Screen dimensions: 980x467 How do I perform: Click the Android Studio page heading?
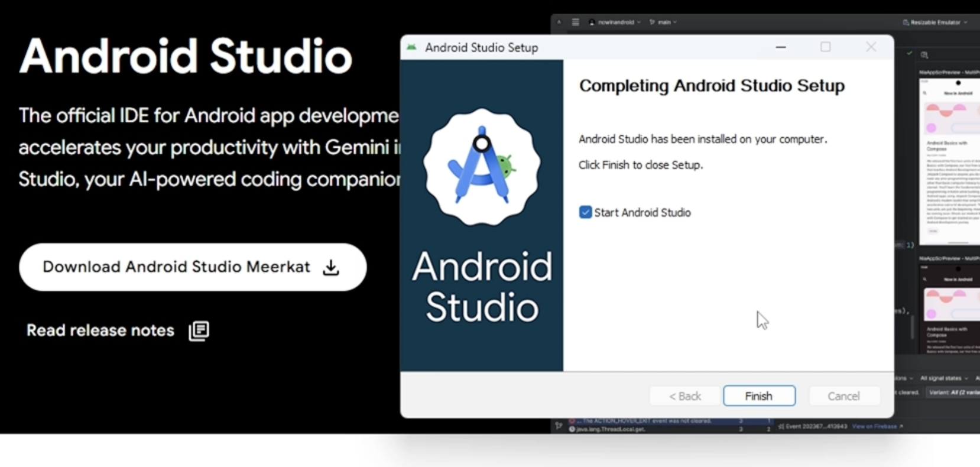(186, 56)
